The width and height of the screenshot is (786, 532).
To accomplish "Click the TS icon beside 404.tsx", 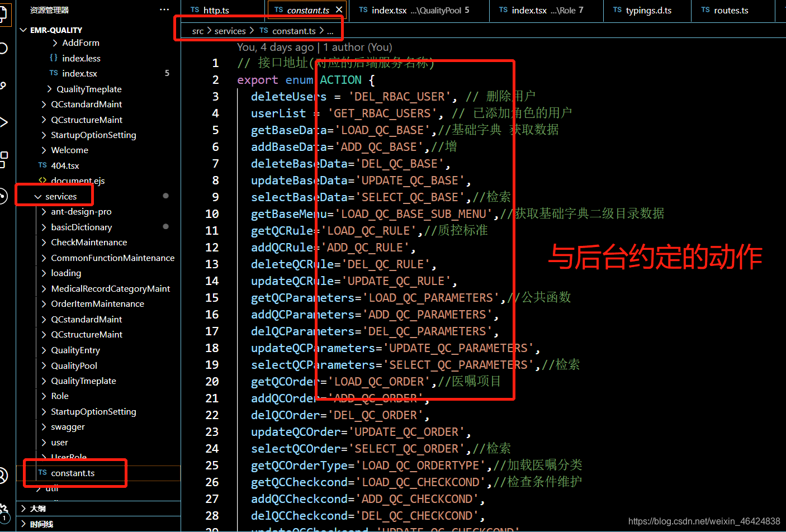I will (42, 165).
